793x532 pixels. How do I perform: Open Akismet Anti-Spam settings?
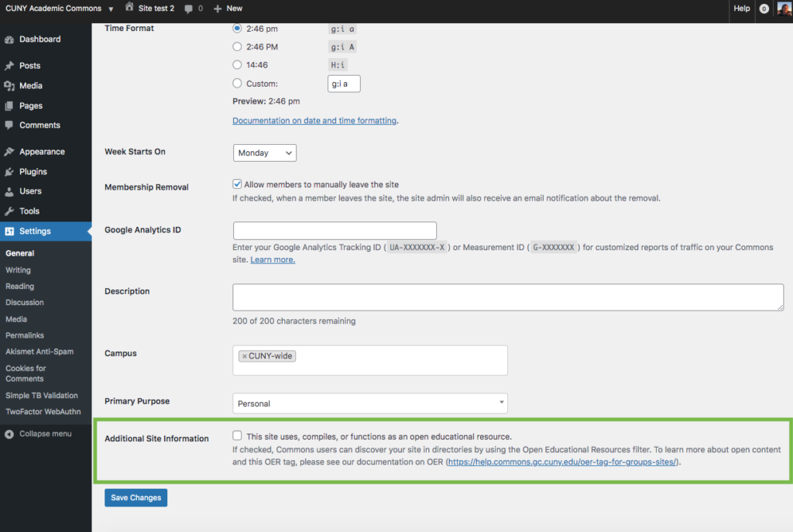point(39,352)
